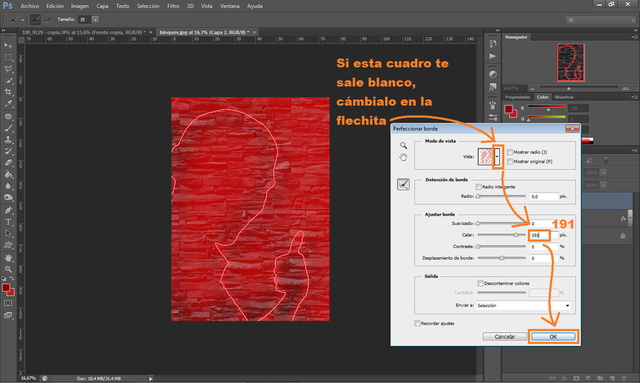
Task: Click the Navegador preview thumbnail
Action: point(571,62)
